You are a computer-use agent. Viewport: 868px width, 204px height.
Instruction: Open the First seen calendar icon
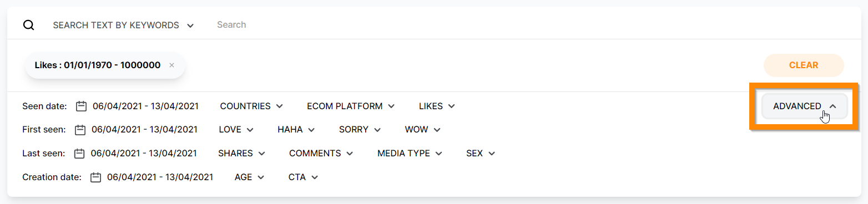click(x=80, y=130)
